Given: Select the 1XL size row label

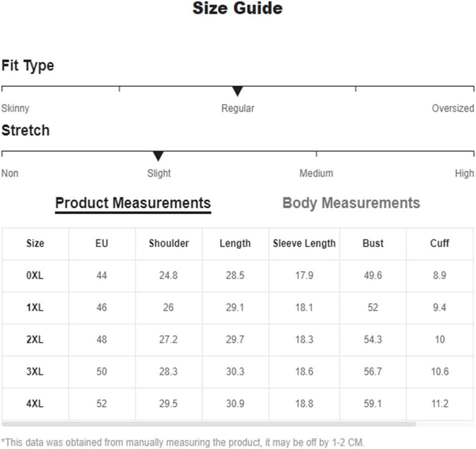Looking at the screenshot, I should [x=35, y=307].
